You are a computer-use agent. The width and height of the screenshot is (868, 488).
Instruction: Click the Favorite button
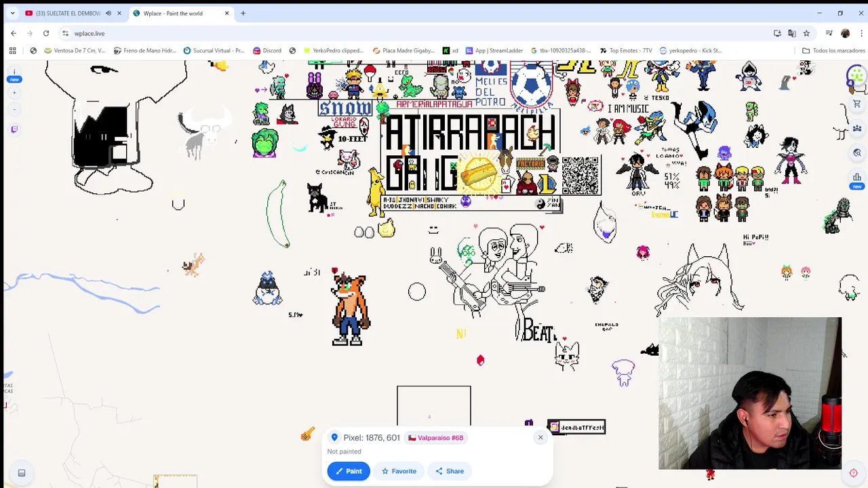coord(399,471)
